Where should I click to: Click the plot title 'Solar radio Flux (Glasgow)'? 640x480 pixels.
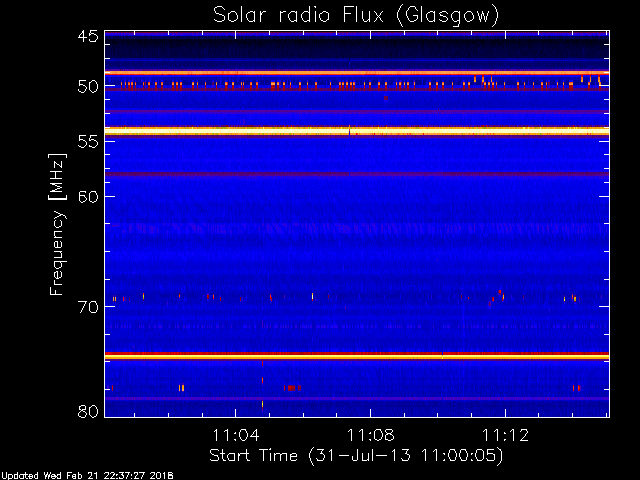[x=356, y=16]
